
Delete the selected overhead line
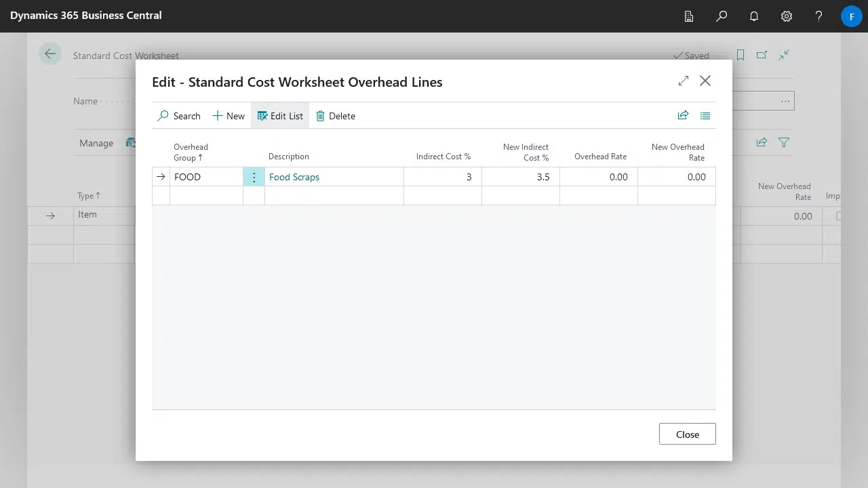point(336,116)
